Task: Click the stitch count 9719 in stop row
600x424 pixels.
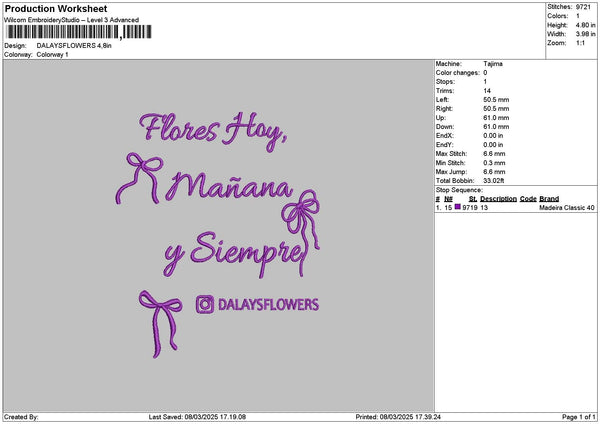Action: 470,208
